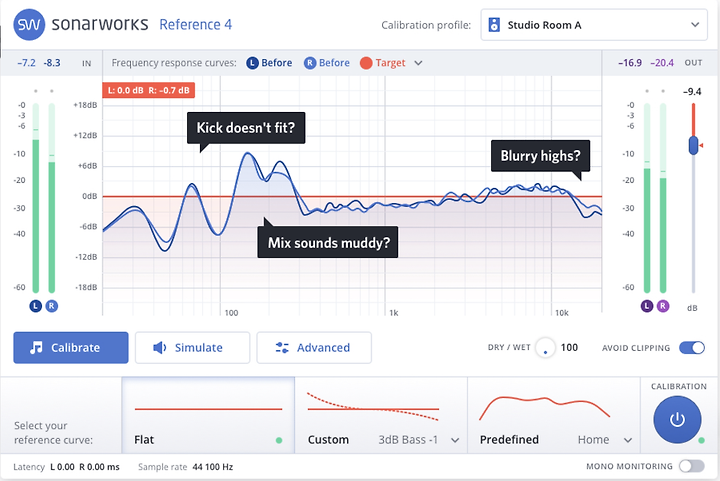Toggle the Calibration power button

coord(677,419)
